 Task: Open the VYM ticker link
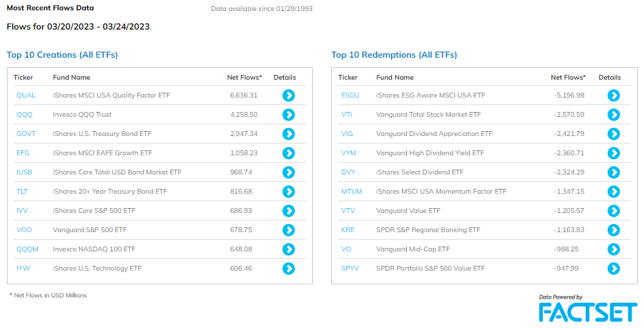click(x=348, y=153)
